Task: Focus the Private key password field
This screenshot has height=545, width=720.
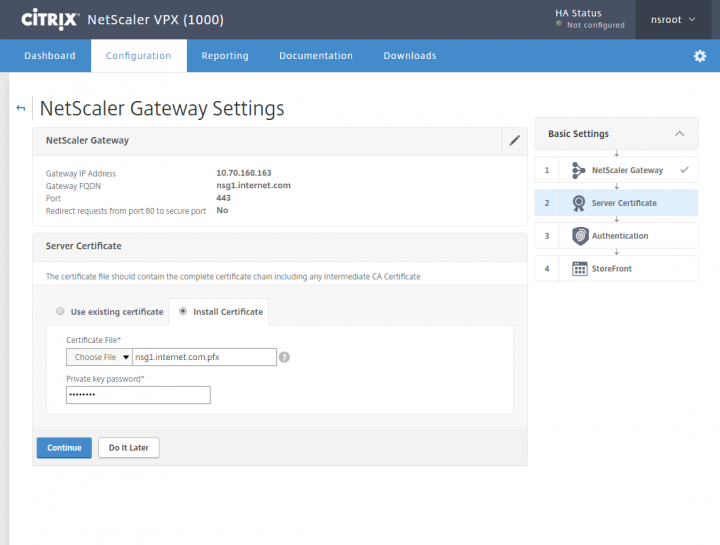Action: pos(138,395)
